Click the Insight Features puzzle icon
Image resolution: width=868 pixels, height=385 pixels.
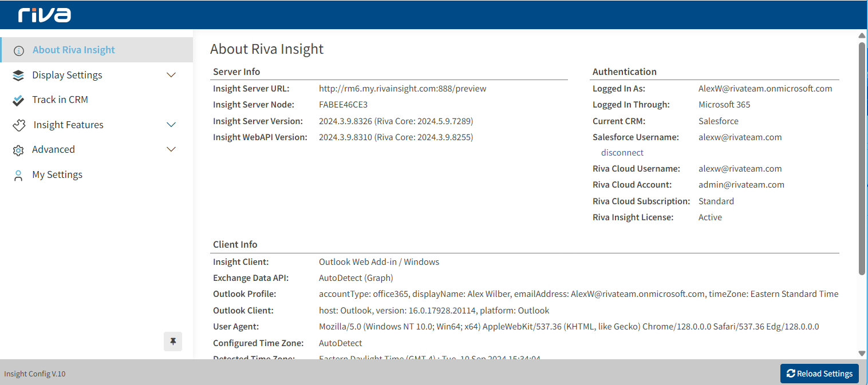(19, 125)
